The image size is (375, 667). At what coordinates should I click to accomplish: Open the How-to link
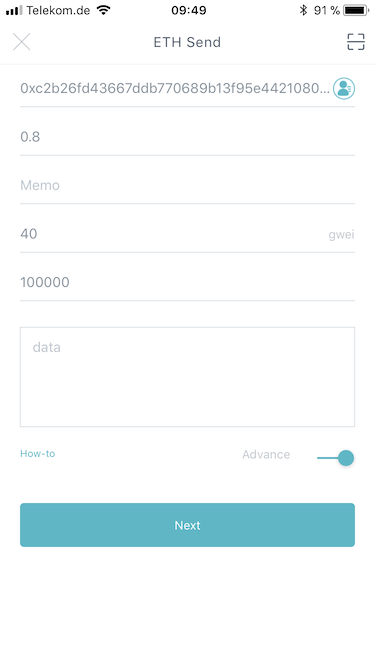[x=37, y=453]
